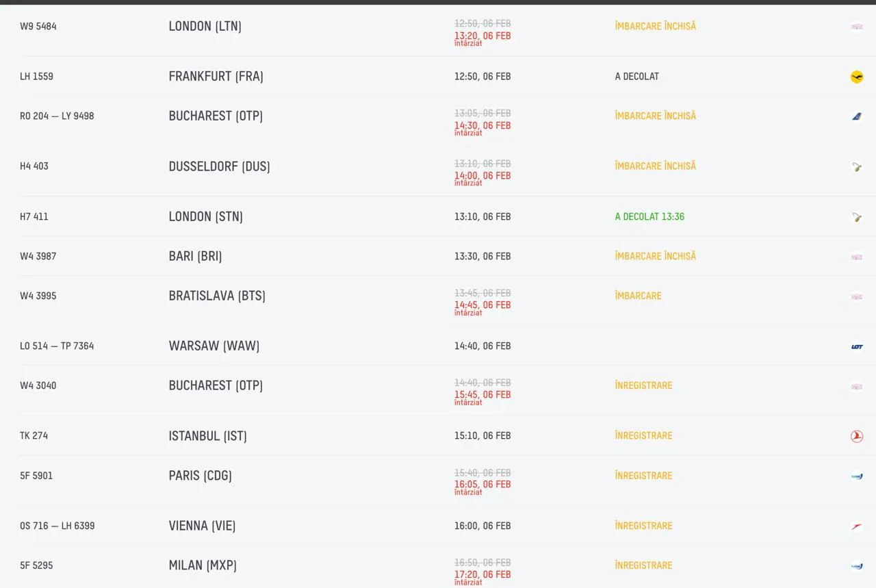Click delayed time 14:30 for RO 204

482,126
